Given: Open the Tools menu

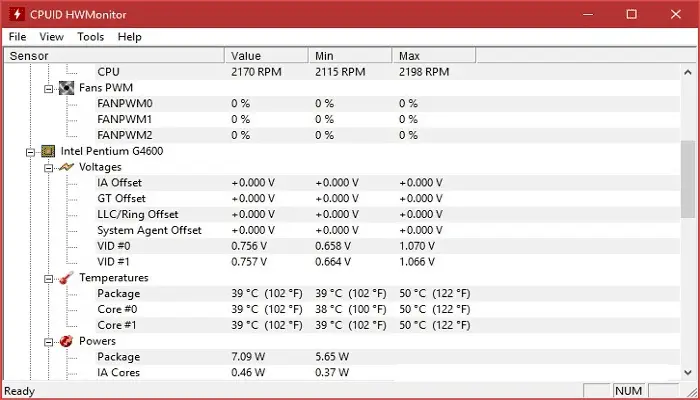Looking at the screenshot, I should (x=91, y=37).
